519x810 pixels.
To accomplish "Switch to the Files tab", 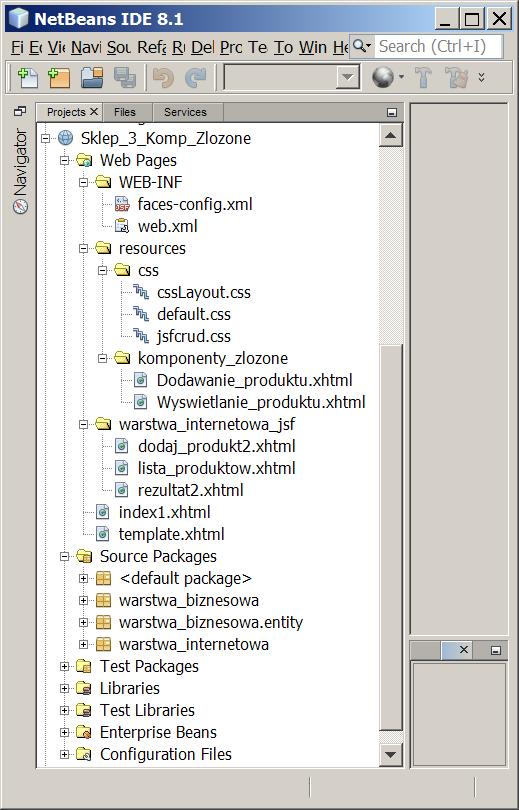I will [x=124, y=112].
